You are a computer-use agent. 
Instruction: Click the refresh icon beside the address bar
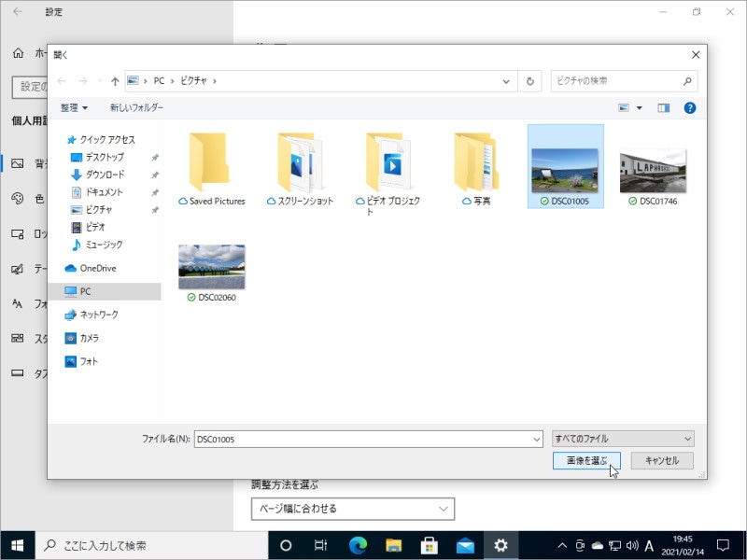click(x=529, y=81)
